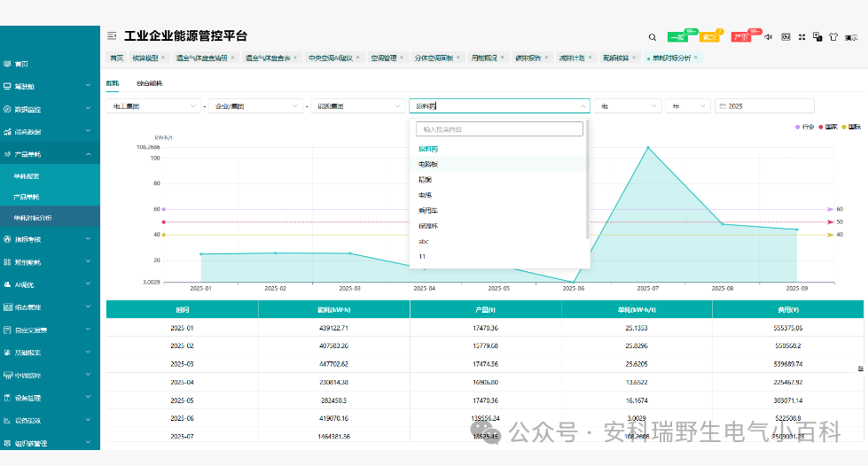Click the 自定义报表 document icon in sidebar
The image size is (868, 466).
pyautogui.click(x=7, y=330)
